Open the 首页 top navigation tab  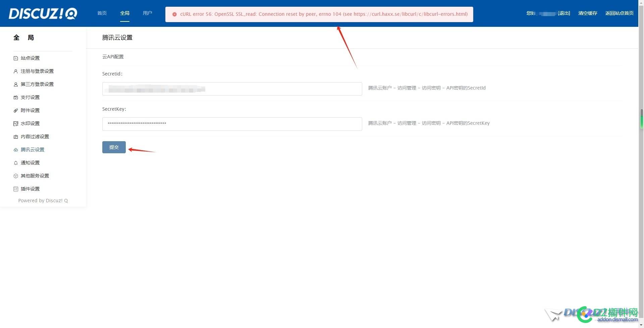pyautogui.click(x=102, y=13)
